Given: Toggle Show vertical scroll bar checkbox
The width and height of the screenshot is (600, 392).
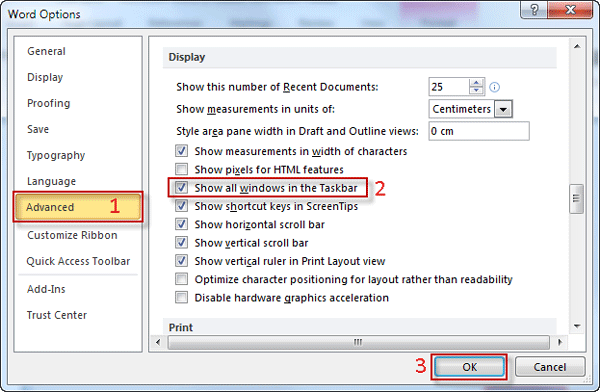Looking at the screenshot, I should (181, 243).
